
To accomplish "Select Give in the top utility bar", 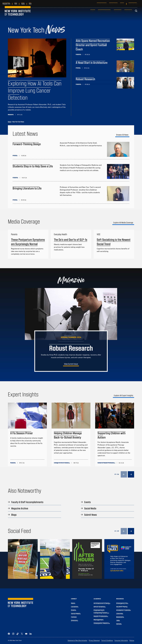I will tap(30, 4).
